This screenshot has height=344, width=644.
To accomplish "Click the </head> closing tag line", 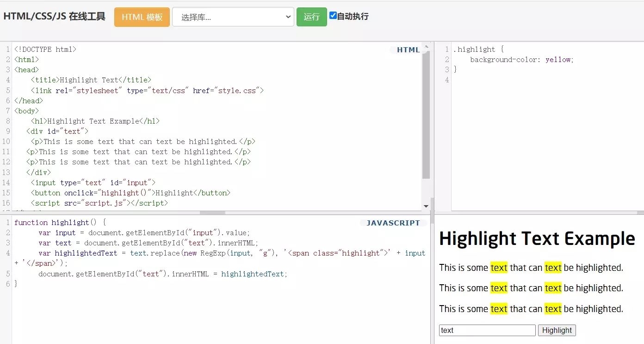I will tap(29, 100).
